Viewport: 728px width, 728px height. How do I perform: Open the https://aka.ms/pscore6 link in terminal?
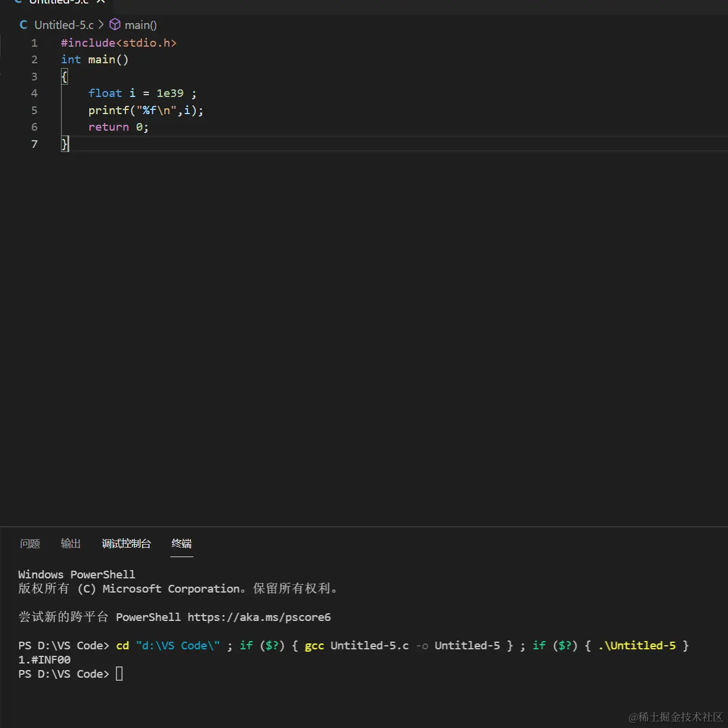(x=259, y=617)
